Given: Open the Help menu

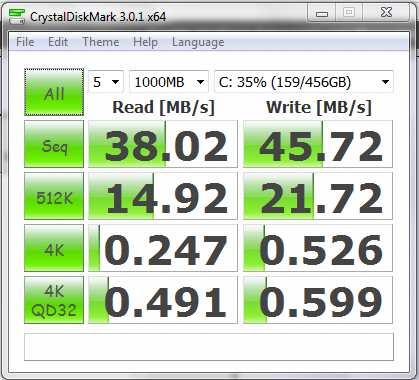Looking at the screenshot, I should (x=145, y=42).
